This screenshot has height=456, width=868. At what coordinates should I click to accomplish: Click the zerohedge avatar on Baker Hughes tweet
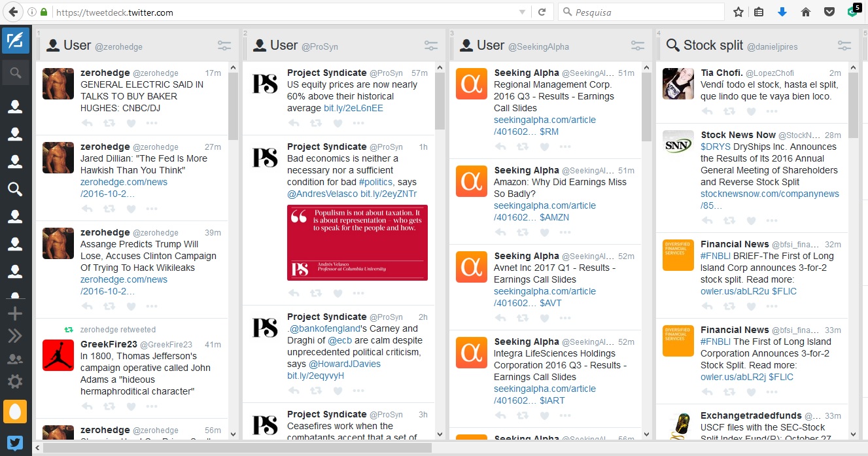[x=58, y=84]
